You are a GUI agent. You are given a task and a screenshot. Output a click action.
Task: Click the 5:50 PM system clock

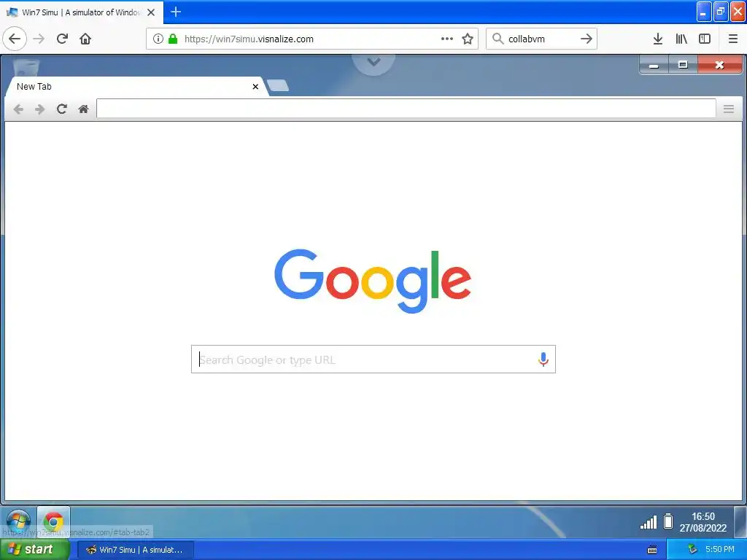[719, 550]
